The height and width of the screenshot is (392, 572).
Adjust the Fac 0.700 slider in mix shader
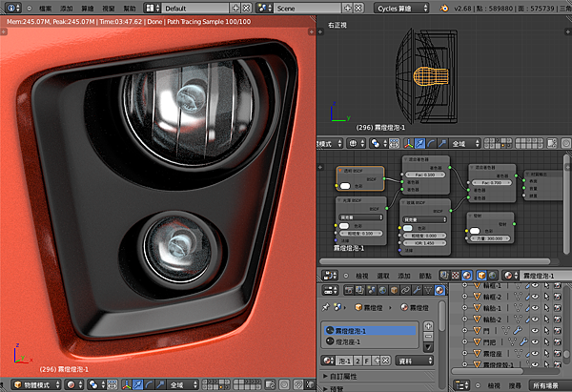pos(491,182)
